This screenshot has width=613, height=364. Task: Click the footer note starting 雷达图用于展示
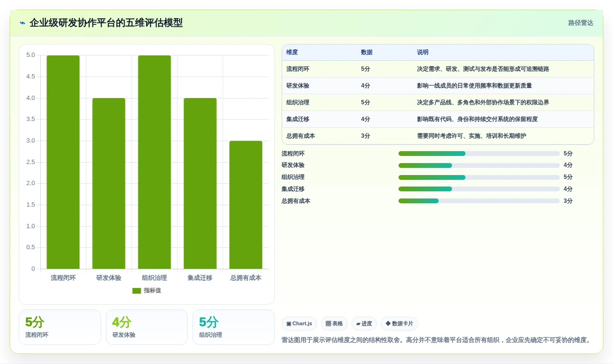click(437, 340)
